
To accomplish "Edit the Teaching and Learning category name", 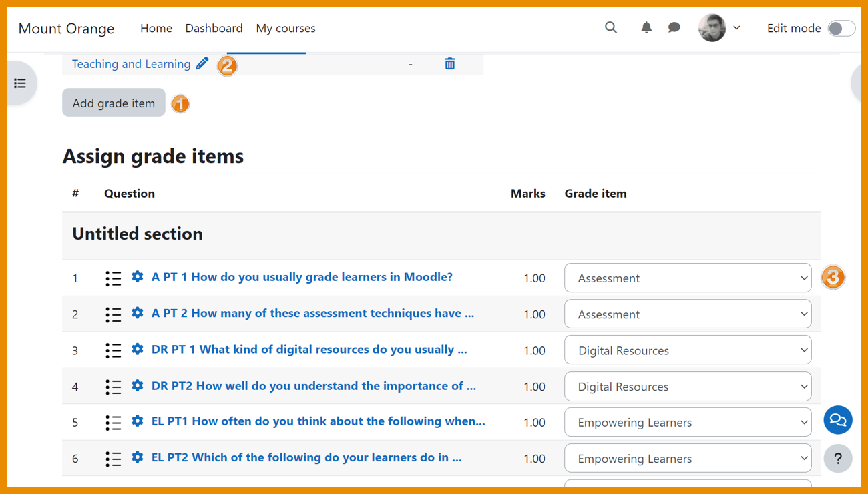I will coord(202,63).
